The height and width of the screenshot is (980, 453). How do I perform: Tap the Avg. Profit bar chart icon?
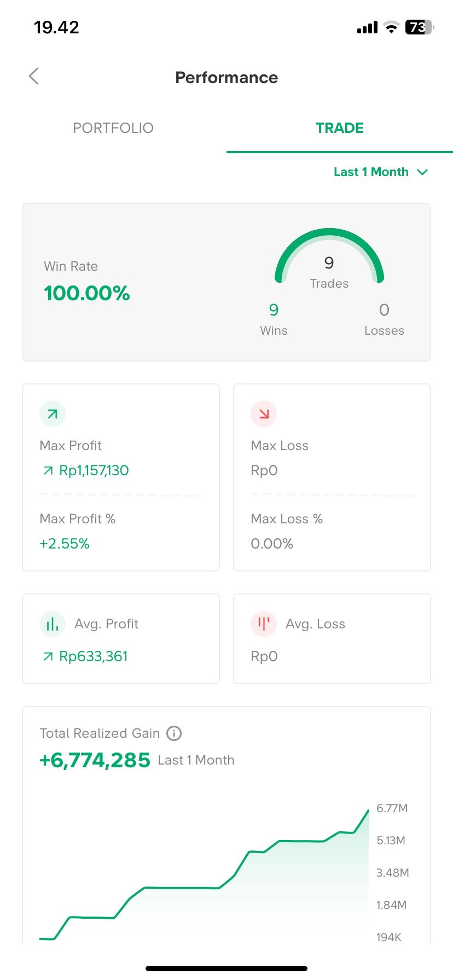coord(53,624)
